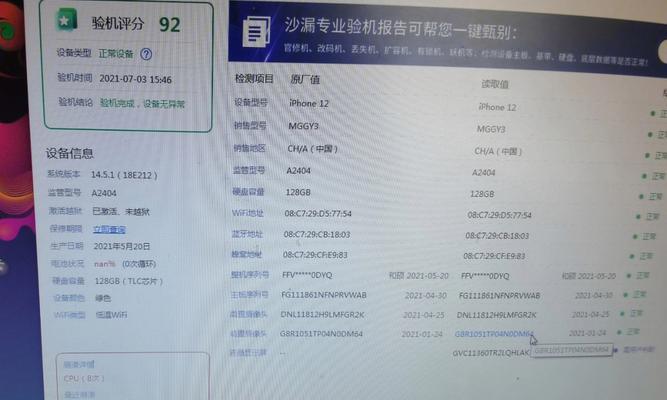Select iPhone 12 in the 读取值 column
This screenshot has height=400, width=667.
click(497, 107)
